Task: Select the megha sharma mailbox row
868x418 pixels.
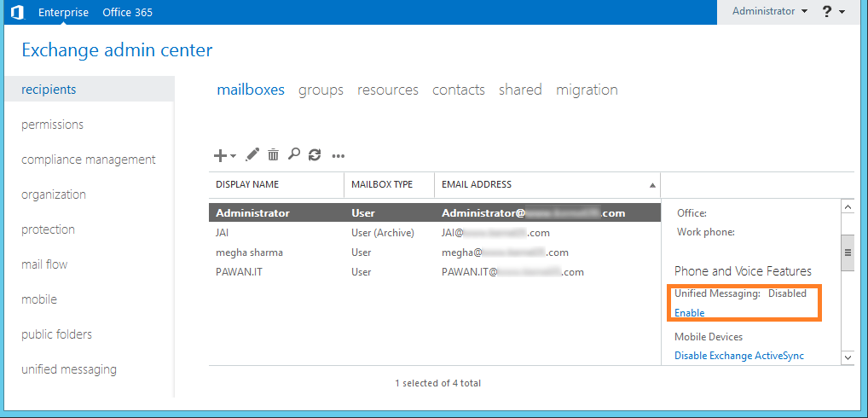Action: 435,253
